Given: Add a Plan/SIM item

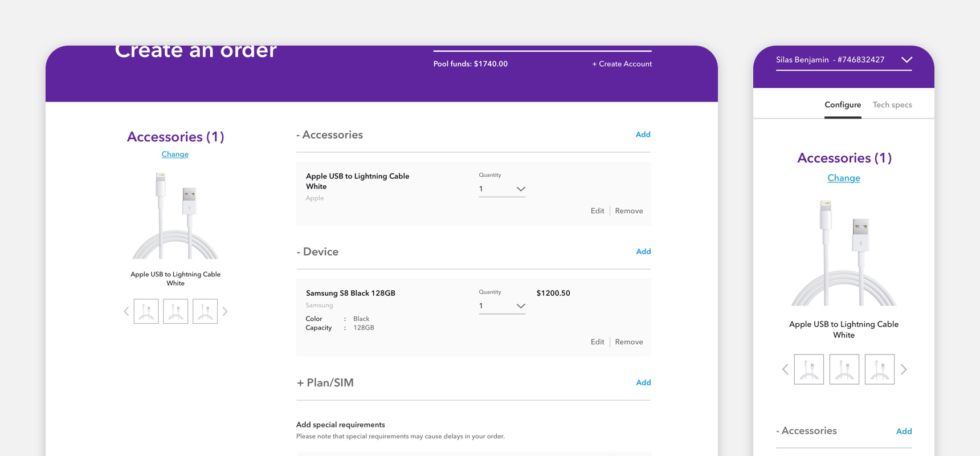Looking at the screenshot, I should pyautogui.click(x=643, y=382).
